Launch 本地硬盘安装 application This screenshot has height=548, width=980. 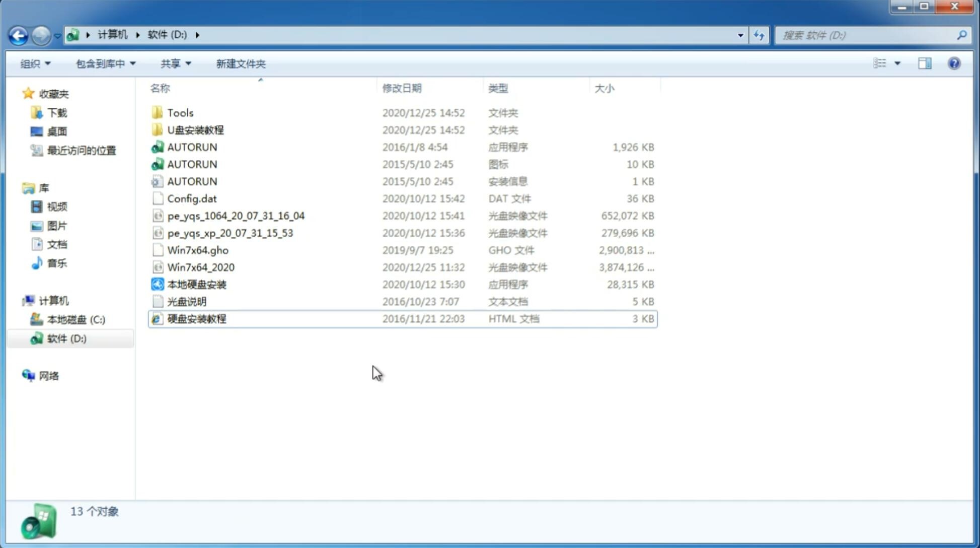pos(196,284)
